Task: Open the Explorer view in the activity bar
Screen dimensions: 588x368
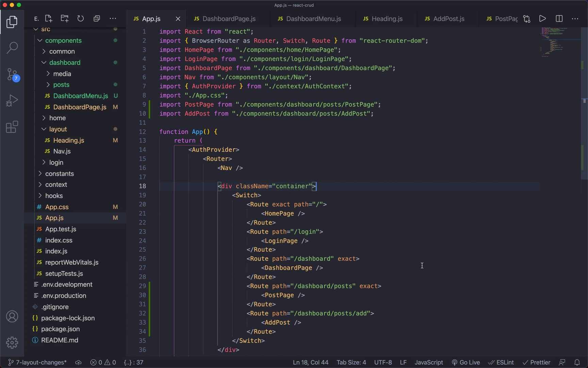Action: [12, 22]
